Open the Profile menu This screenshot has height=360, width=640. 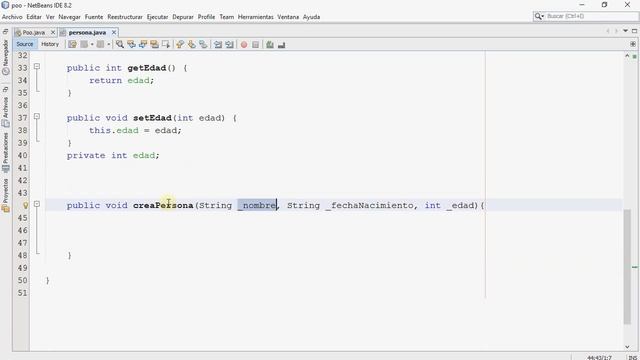[x=207, y=17]
